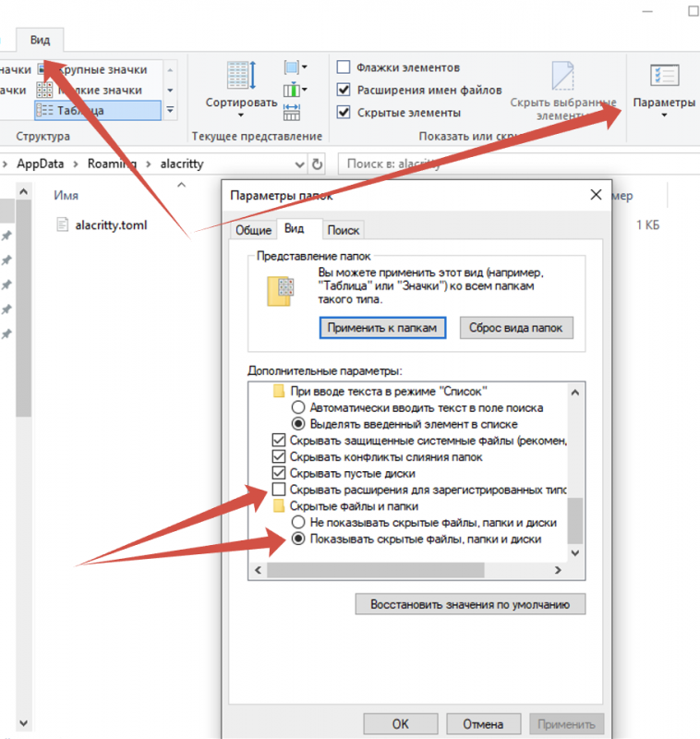Select alacritty.toml file name
This screenshot has height=739, width=700.
(111, 225)
